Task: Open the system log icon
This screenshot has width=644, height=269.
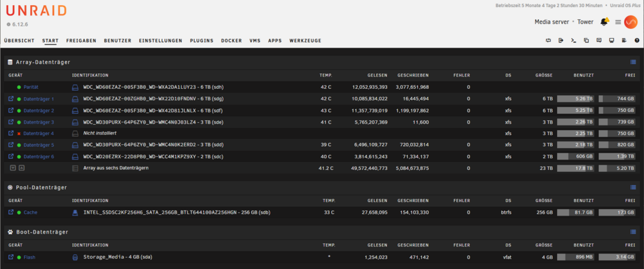Action: click(624, 41)
